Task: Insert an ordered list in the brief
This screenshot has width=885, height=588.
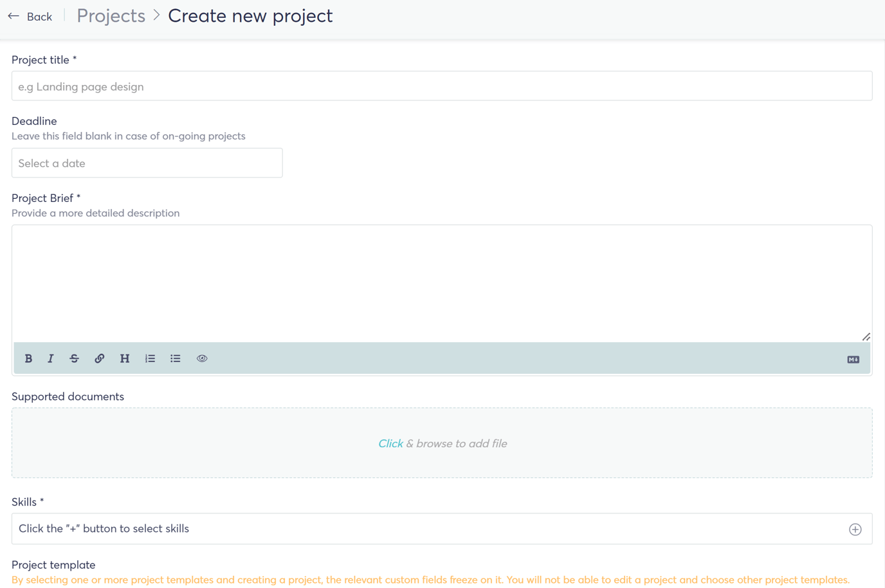Action: [x=150, y=358]
